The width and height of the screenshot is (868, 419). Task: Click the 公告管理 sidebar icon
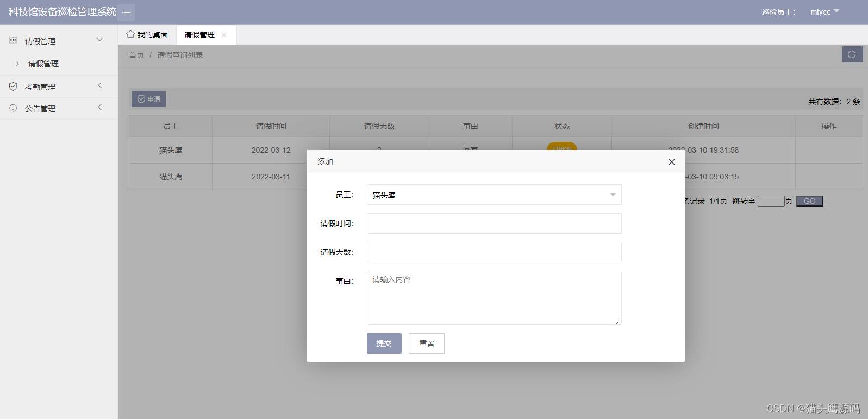(x=13, y=108)
